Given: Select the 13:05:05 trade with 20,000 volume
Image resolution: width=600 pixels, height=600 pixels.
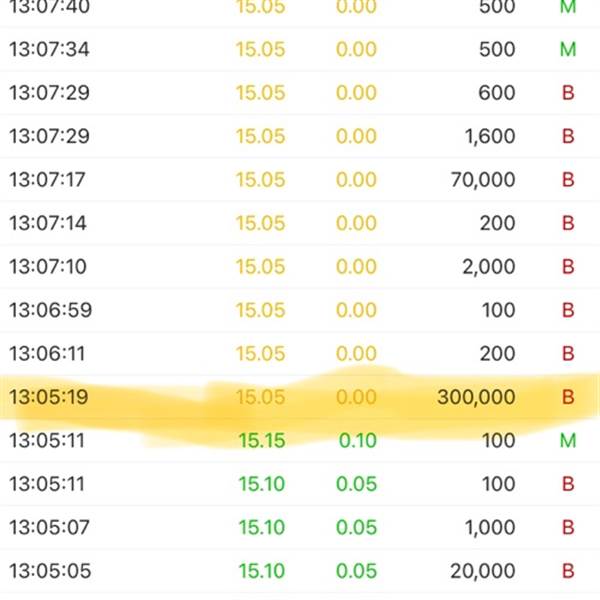Looking at the screenshot, I should 300,571.
